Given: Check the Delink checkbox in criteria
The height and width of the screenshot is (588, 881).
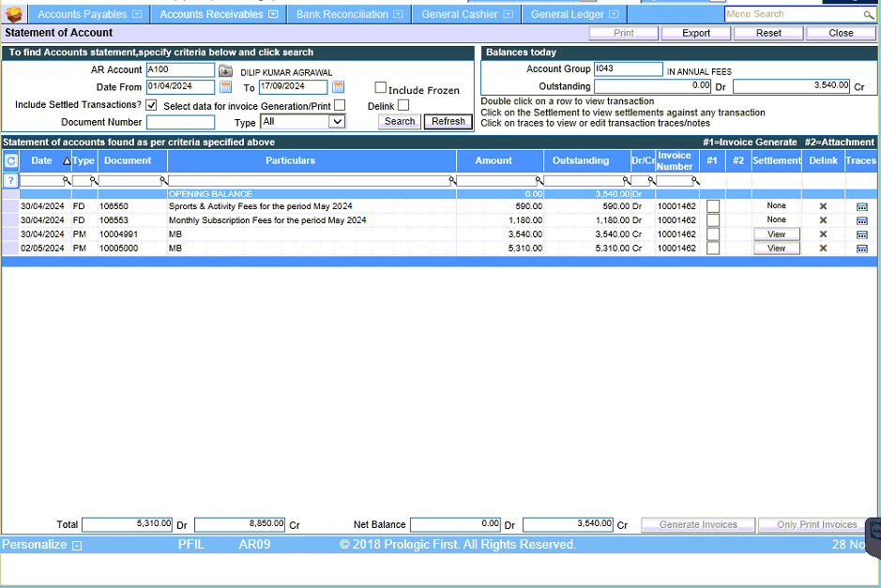Looking at the screenshot, I should coord(403,105).
